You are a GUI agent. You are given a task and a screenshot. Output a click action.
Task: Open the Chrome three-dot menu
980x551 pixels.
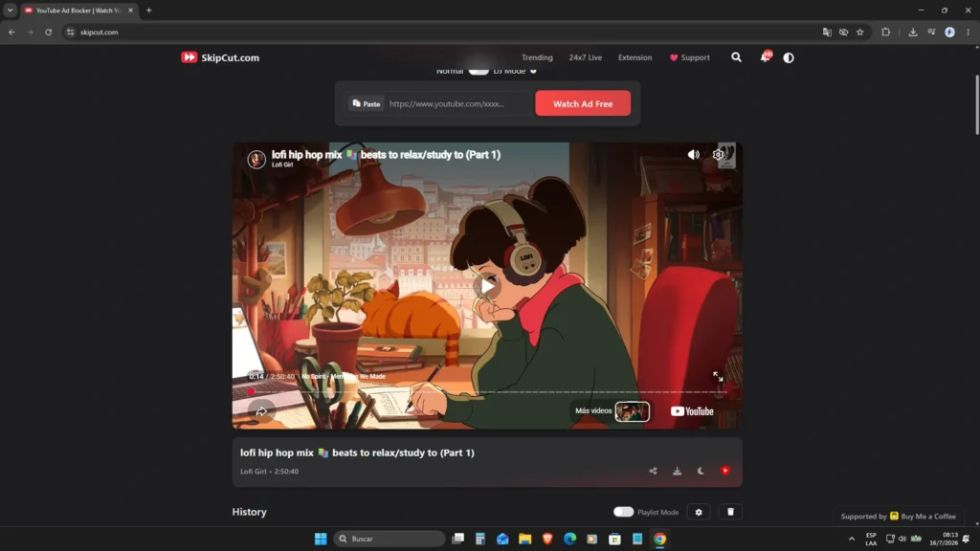pos(969,32)
